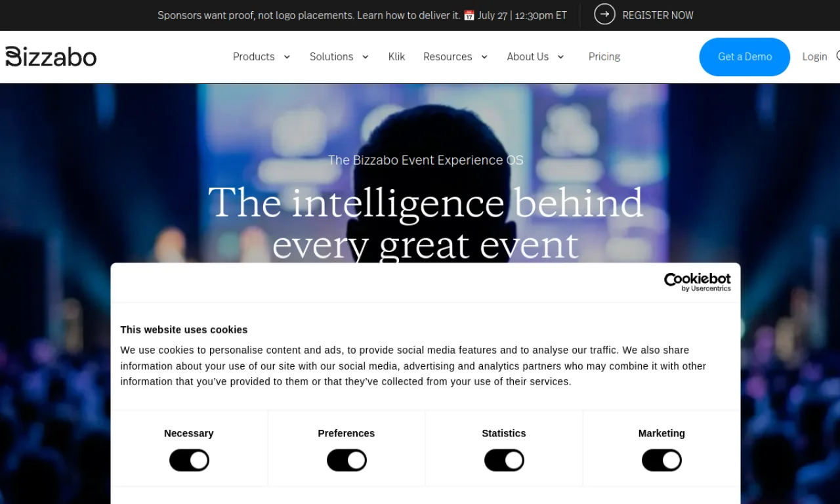Viewport: 840px width, 504px height.
Task: Click the 'The intelligence behind every great event' headline
Action: 426,222
